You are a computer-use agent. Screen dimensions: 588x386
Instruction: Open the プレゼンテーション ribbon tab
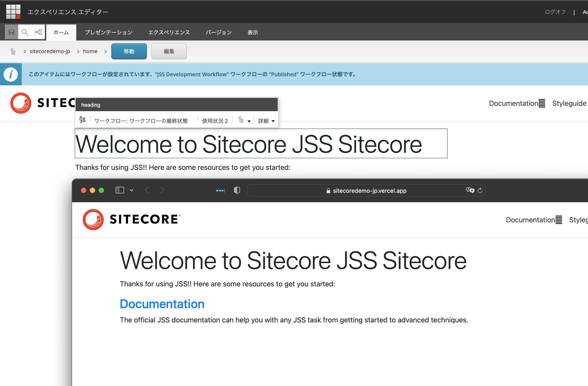(x=109, y=32)
